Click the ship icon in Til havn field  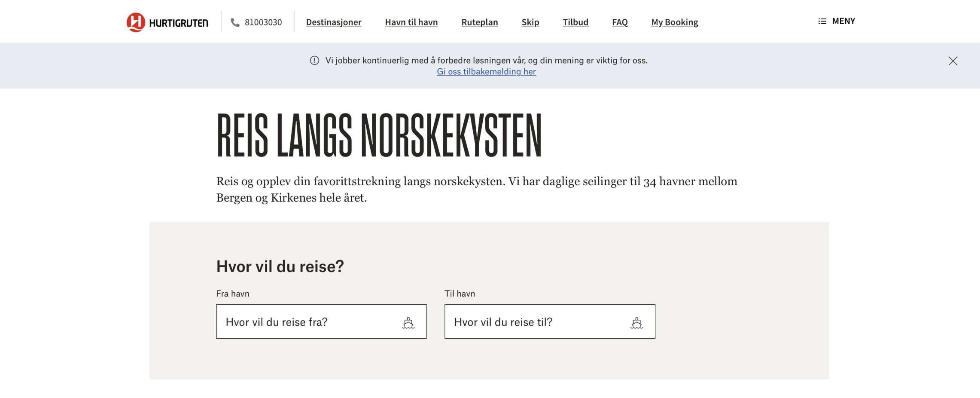coord(636,323)
